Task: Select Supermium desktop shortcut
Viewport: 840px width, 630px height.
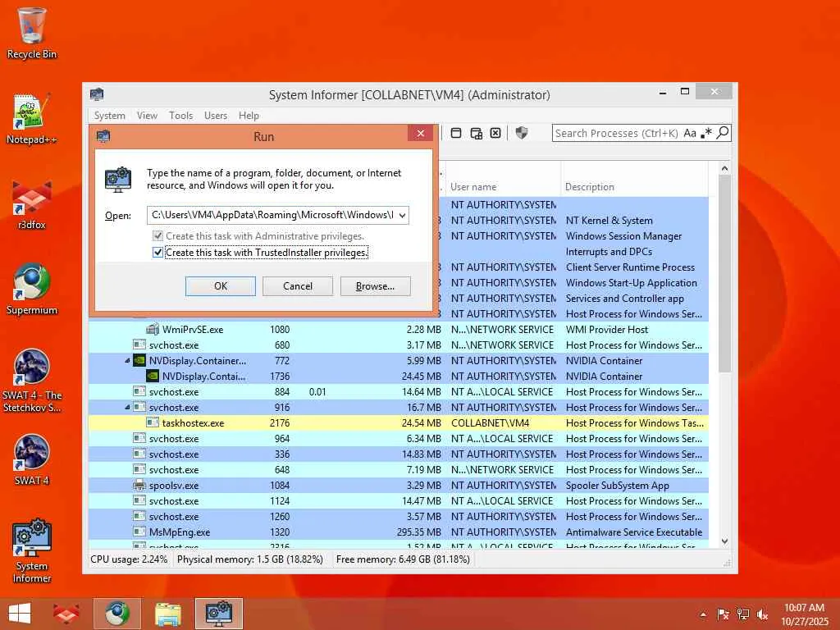Action: 32,290
